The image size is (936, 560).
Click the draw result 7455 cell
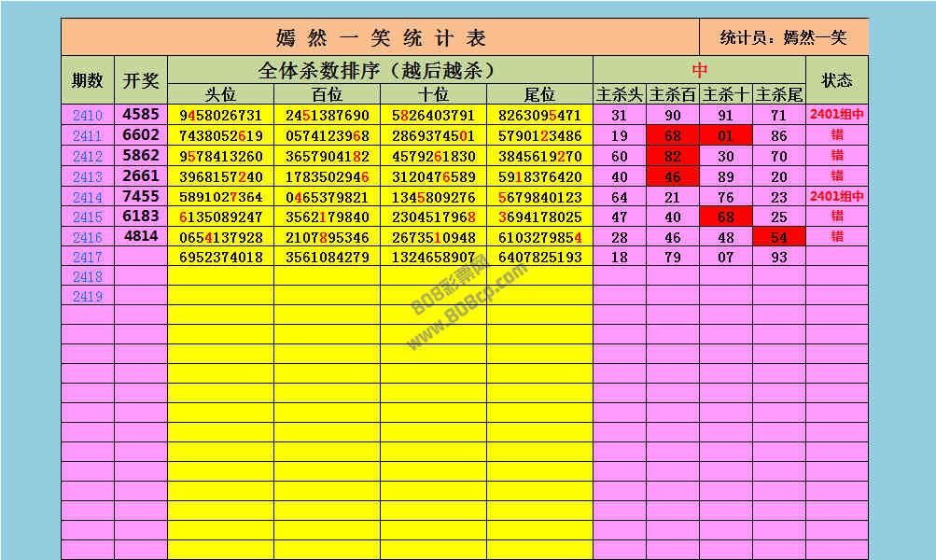pos(141,197)
